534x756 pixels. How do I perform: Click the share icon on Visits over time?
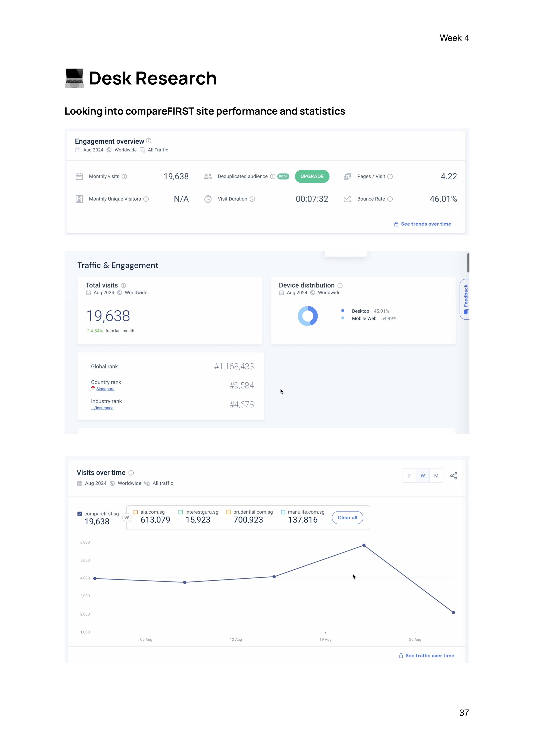coord(453,475)
